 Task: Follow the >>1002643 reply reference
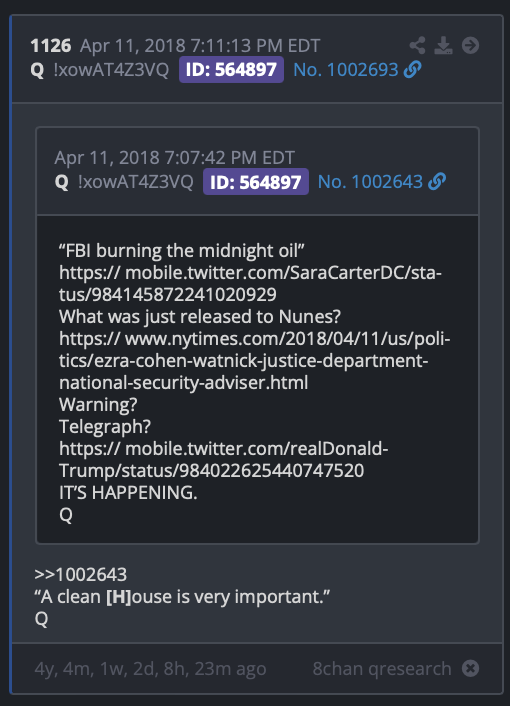[81, 575]
